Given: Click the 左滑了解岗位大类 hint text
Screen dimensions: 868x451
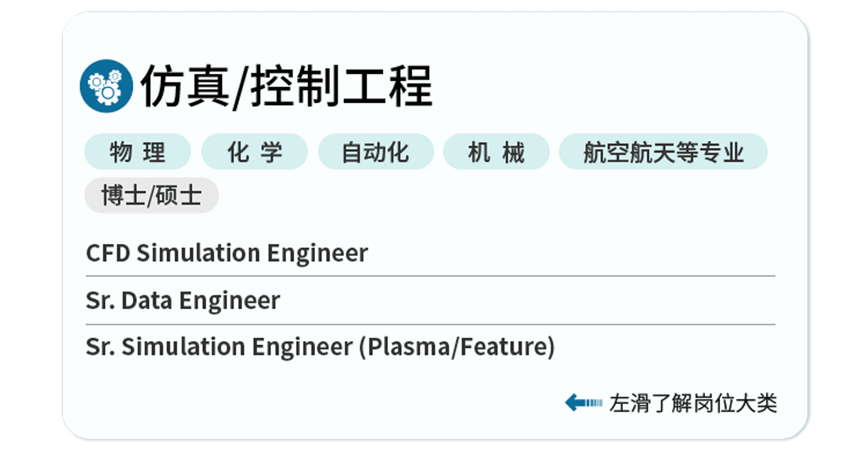Looking at the screenshot, I should coord(693,403).
